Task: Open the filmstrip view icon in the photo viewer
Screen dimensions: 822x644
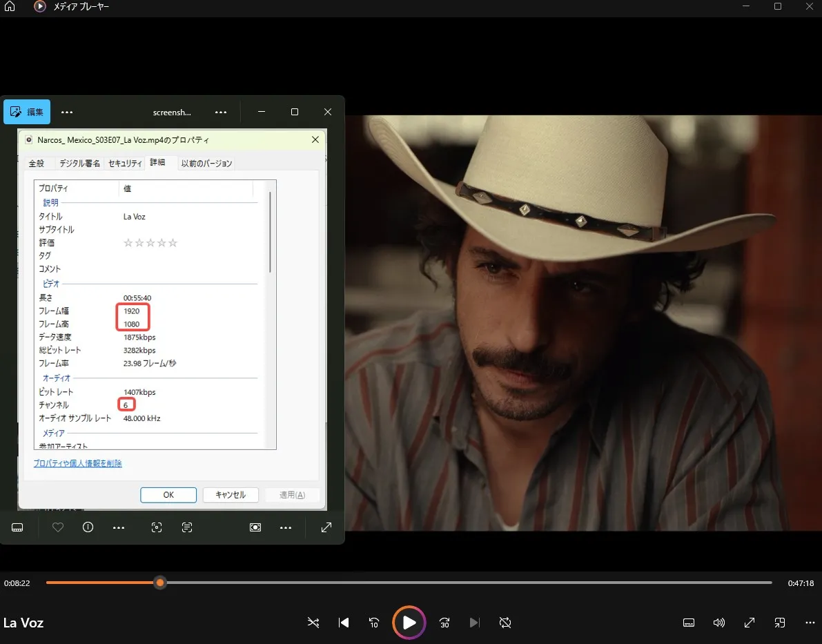Action: [17, 527]
